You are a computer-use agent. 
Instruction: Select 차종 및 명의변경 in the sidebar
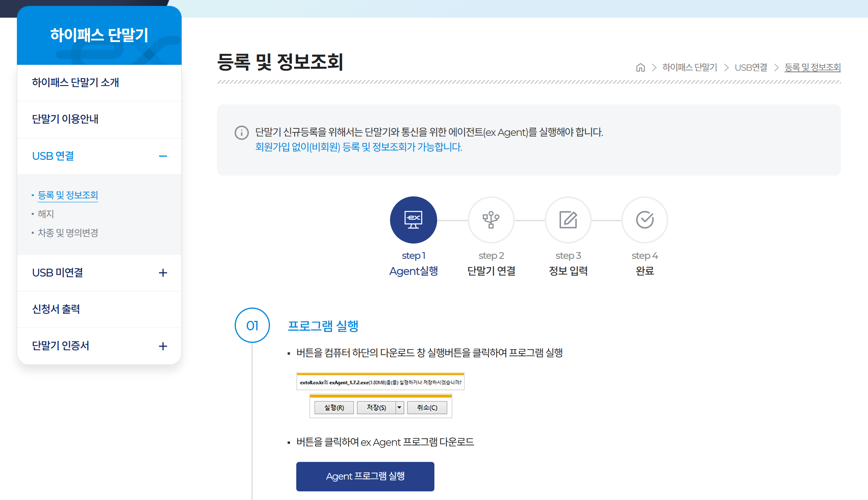click(67, 233)
